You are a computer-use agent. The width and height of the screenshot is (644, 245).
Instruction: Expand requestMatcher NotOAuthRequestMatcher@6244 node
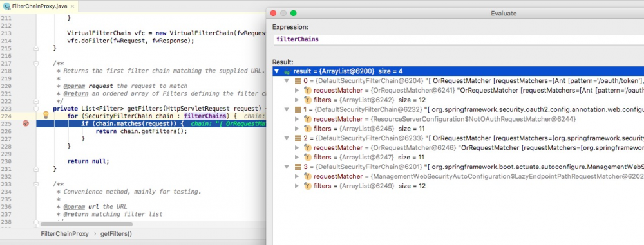click(x=298, y=119)
